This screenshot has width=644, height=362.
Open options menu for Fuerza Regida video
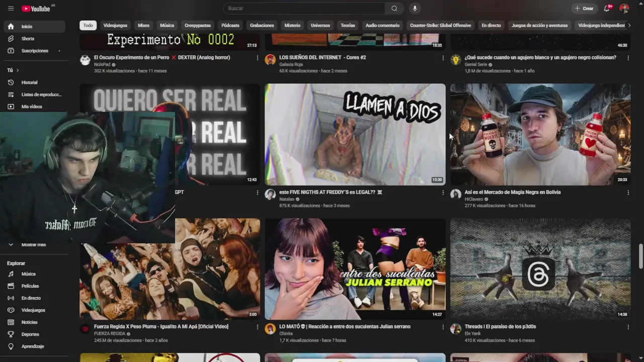click(258, 327)
